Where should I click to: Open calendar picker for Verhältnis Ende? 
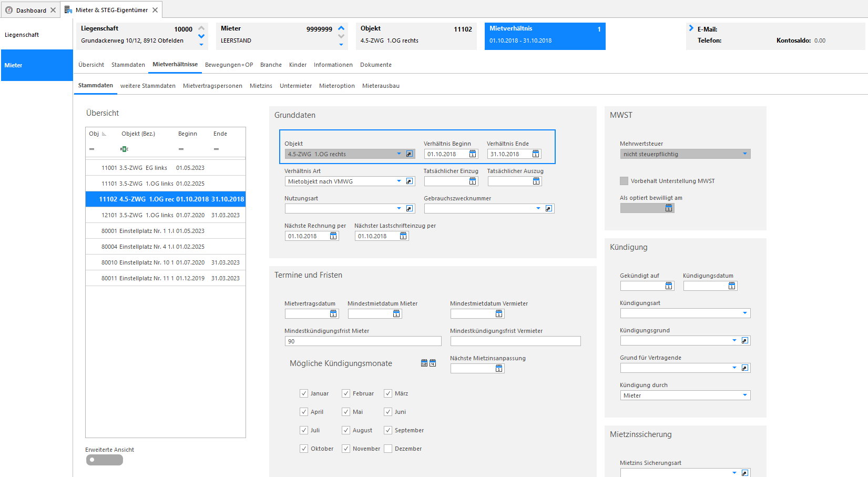point(536,154)
